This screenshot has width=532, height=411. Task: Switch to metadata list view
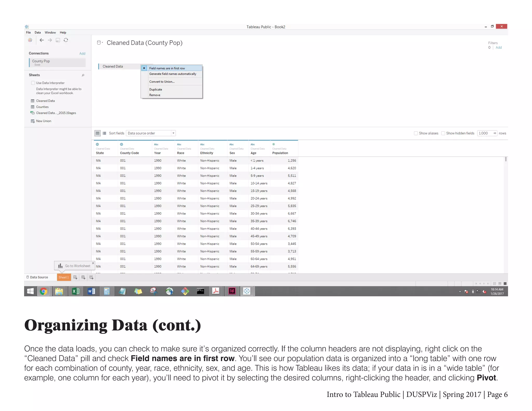pos(104,133)
